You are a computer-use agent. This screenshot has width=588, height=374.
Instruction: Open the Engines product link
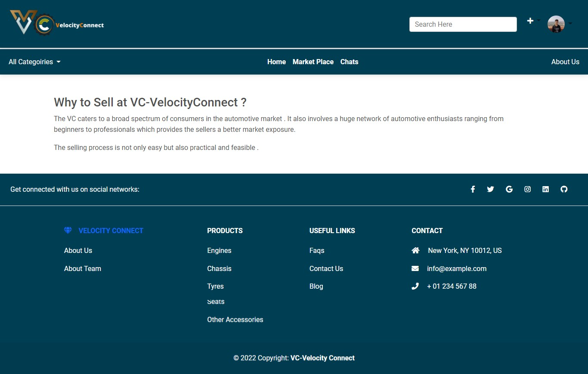[x=219, y=250]
